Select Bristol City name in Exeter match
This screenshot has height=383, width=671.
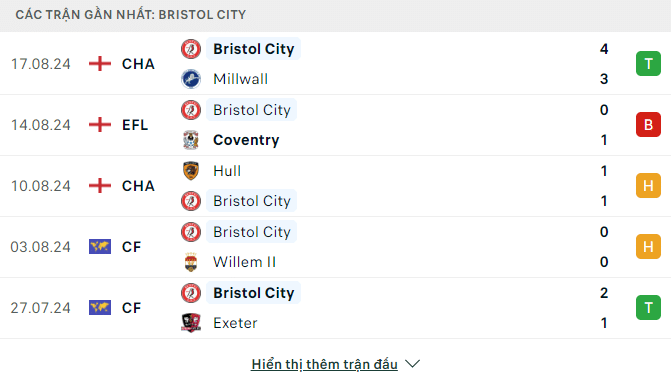pyautogui.click(x=253, y=293)
